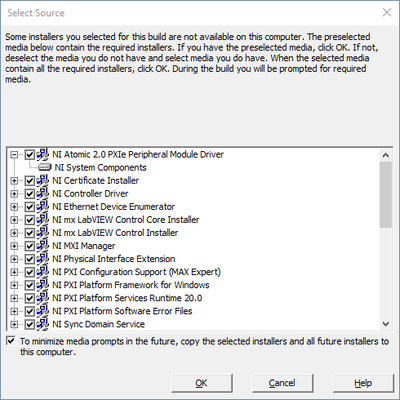The image size is (400, 400).
Task: Close the Select Source dialog
Action: pos(387,13)
